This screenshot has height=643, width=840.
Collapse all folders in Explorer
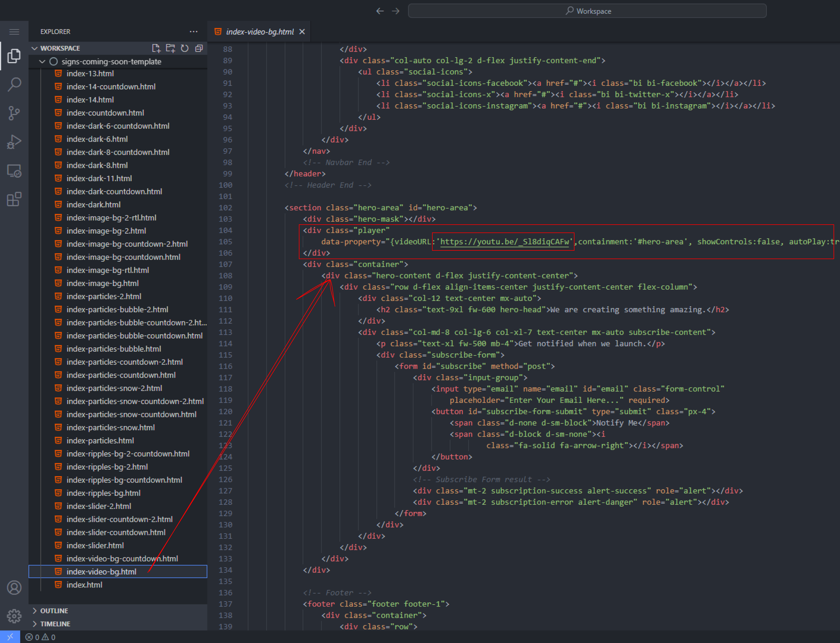point(199,48)
